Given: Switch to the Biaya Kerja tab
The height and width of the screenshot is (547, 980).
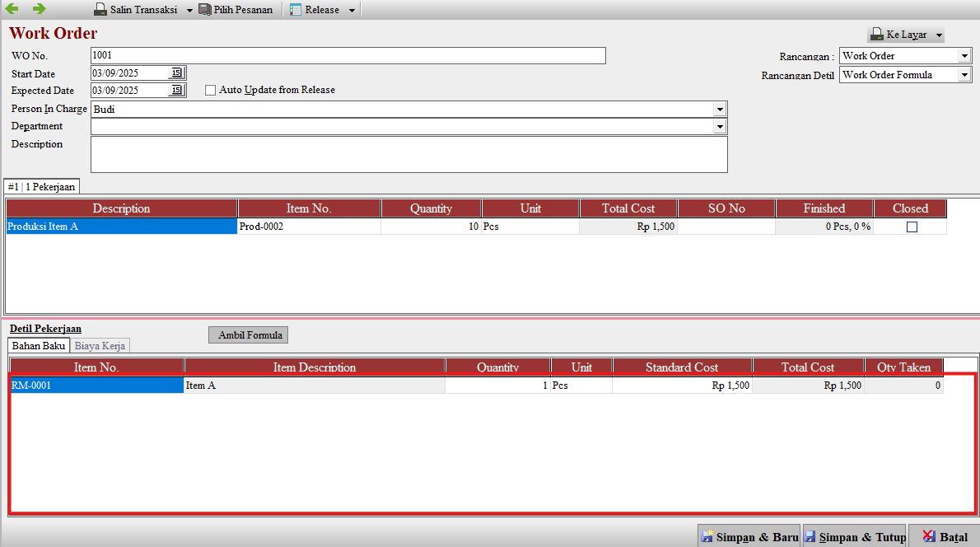Looking at the screenshot, I should pos(100,346).
